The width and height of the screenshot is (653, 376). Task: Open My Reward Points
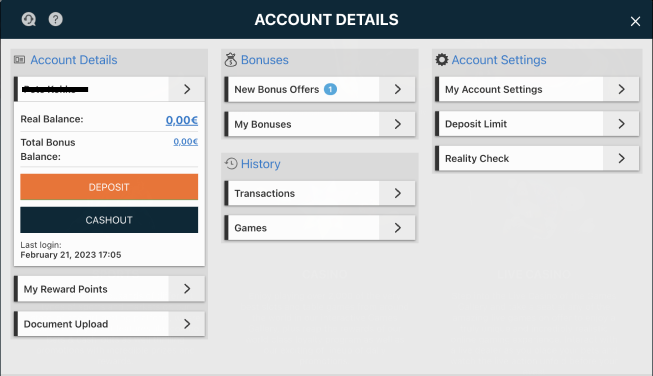point(109,289)
